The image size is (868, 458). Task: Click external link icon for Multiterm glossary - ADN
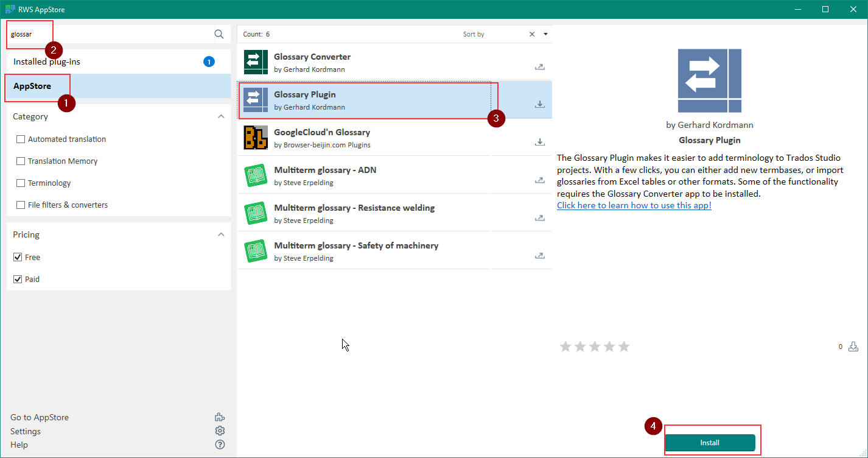(x=539, y=180)
